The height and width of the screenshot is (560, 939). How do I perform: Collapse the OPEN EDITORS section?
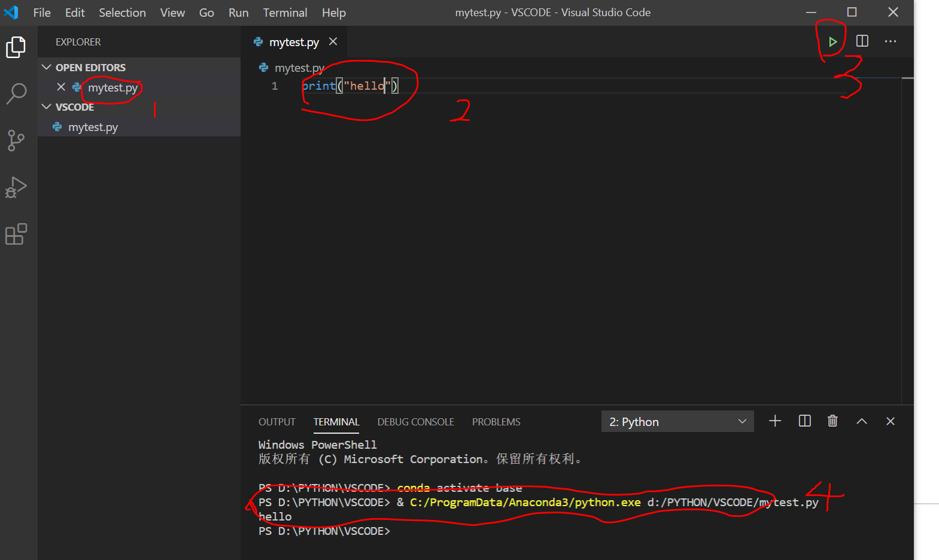47,67
